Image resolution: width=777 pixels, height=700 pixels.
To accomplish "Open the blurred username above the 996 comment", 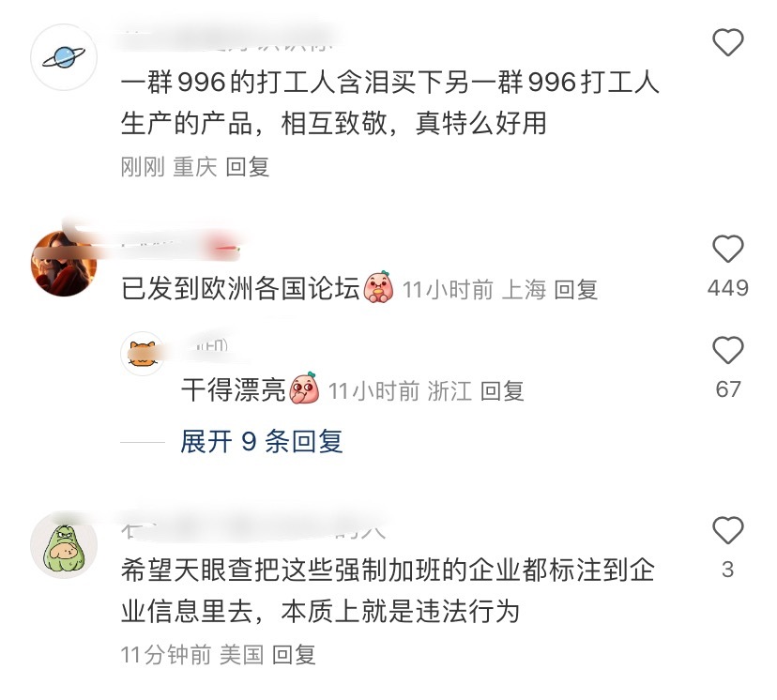I will click(228, 39).
